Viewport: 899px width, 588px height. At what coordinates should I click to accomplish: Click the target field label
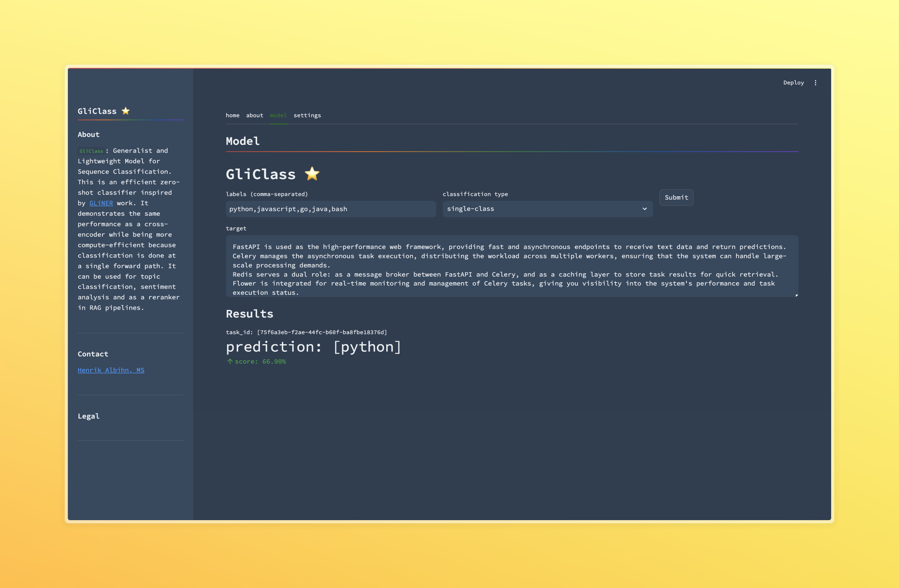coord(236,228)
